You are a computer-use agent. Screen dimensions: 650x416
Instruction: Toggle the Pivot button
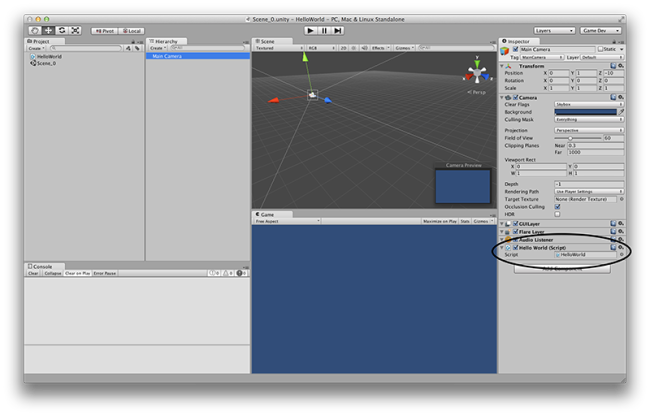click(x=105, y=30)
